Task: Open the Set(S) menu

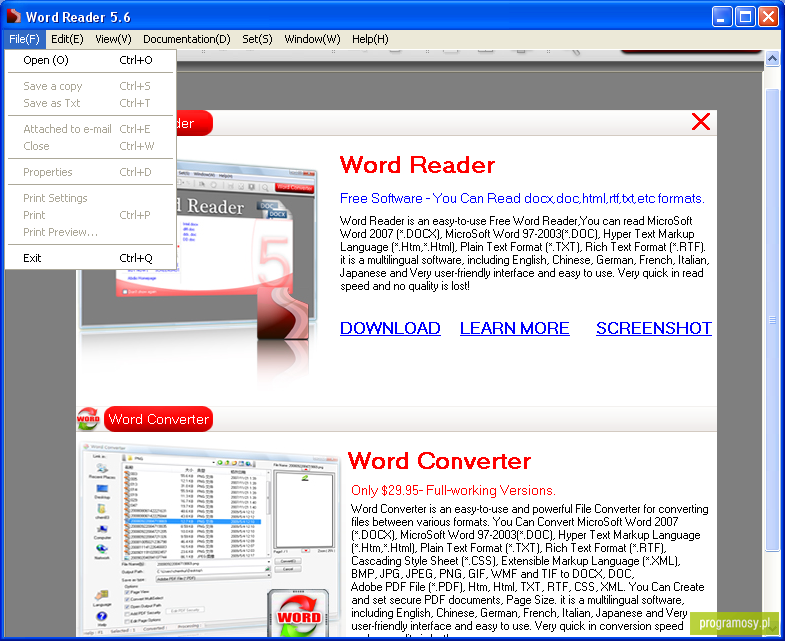Action: pos(257,39)
